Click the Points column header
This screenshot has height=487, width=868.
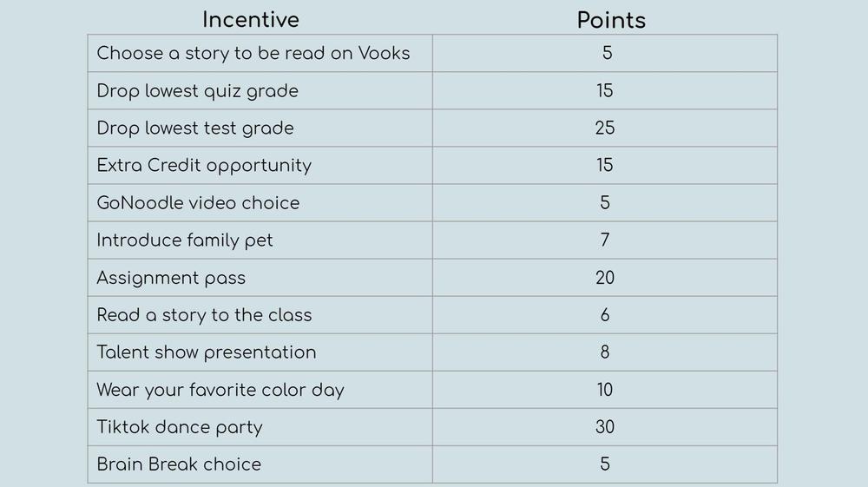[611, 20]
